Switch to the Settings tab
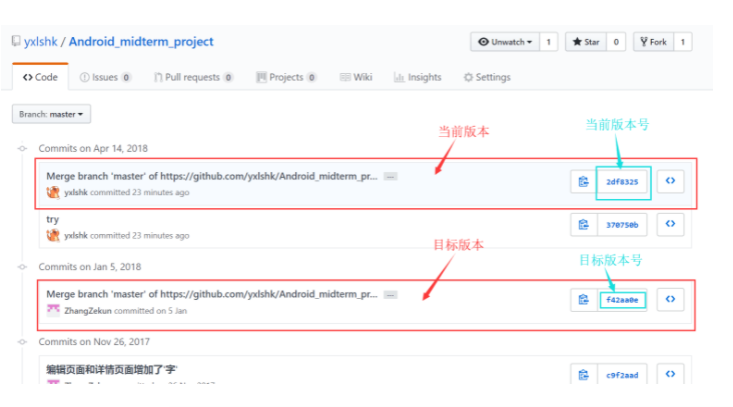This screenshot has height=407, width=733. coord(487,77)
